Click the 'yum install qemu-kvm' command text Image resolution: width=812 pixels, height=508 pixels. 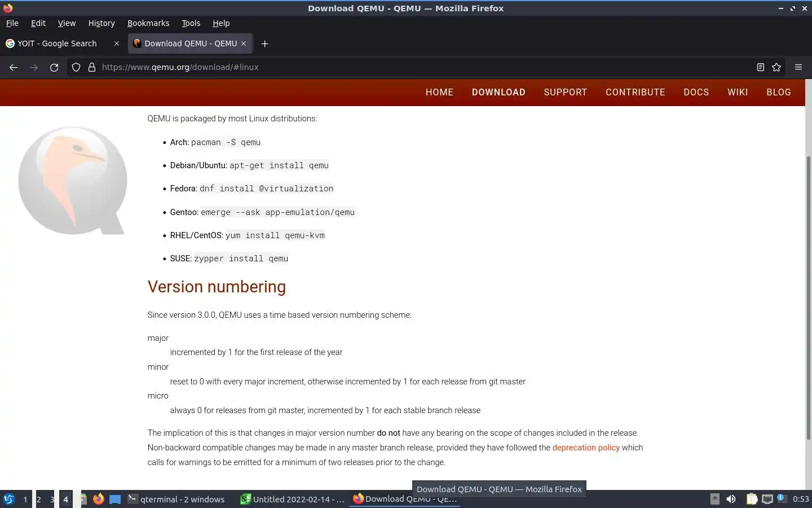tap(275, 235)
